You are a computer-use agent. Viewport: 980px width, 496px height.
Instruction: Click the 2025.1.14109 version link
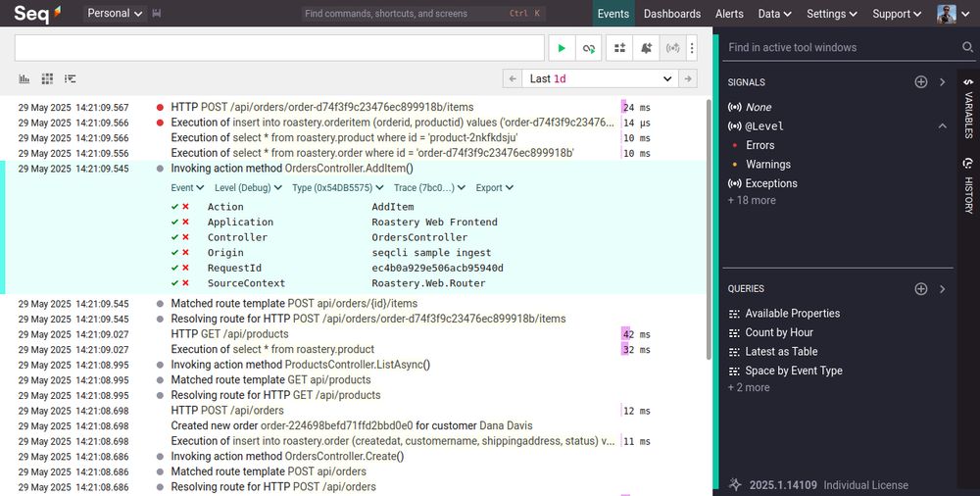click(x=783, y=485)
